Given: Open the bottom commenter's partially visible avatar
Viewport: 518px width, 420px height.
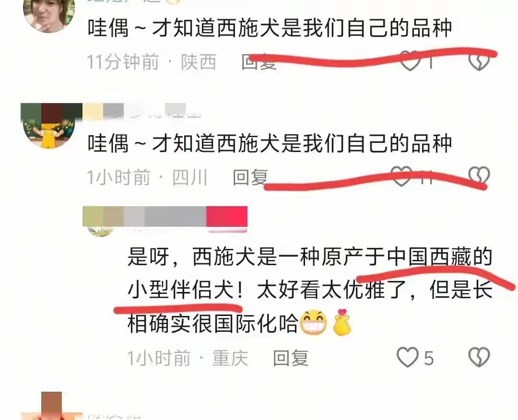Looking at the screenshot, I should point(51,406).
